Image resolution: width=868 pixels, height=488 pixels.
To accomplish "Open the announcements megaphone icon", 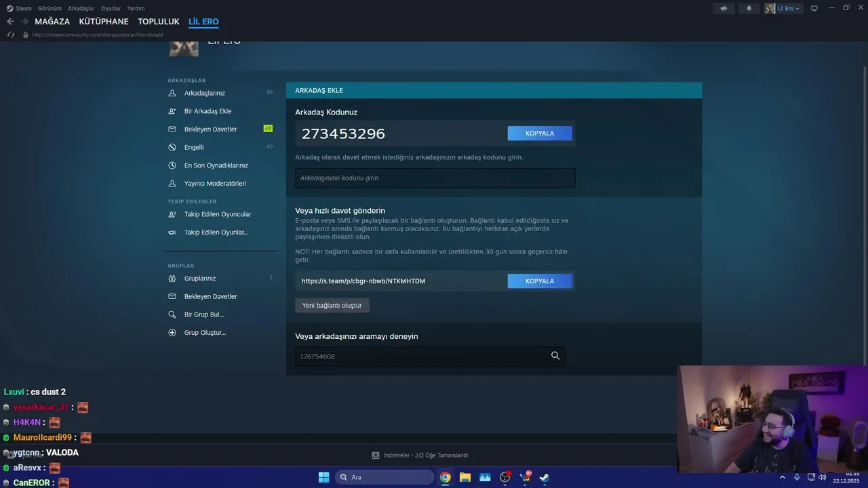I will pos(724,8).
